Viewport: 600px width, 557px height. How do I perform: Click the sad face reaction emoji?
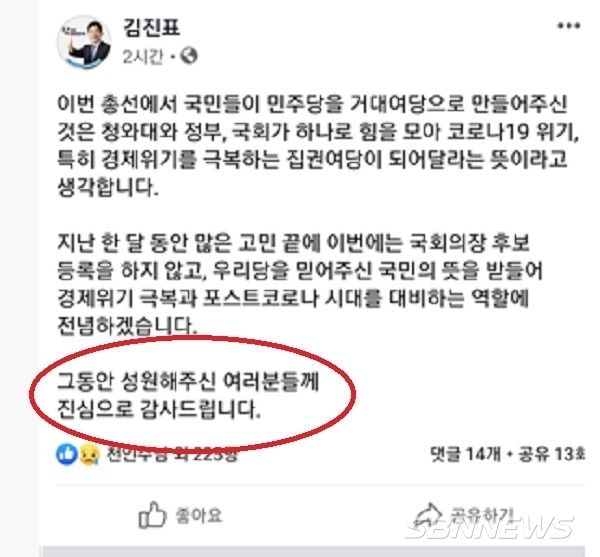coord(90,454)
